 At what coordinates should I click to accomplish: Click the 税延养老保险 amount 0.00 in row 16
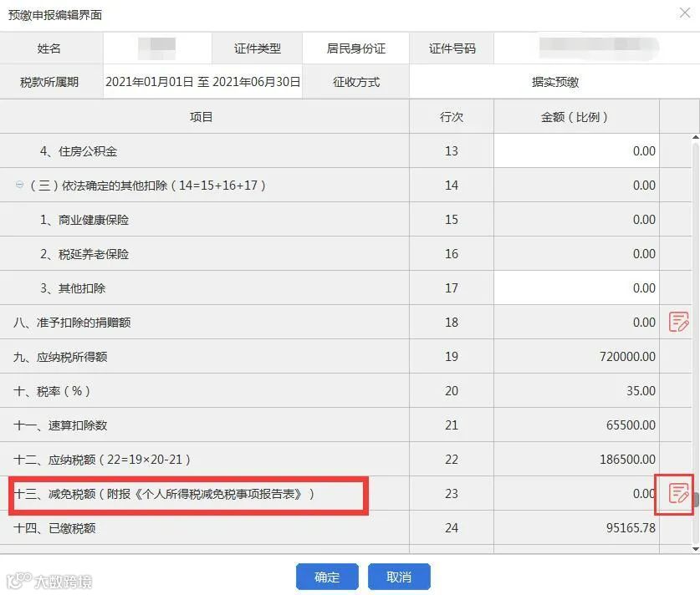point(644,254)
